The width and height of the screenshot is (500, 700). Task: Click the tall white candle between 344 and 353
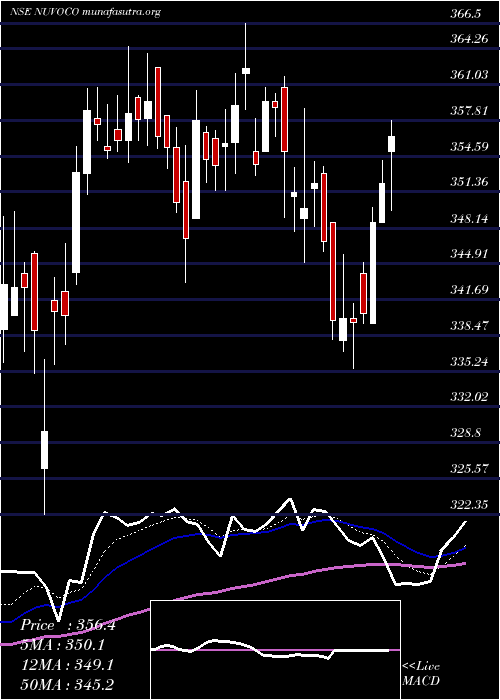click(76, 222)
